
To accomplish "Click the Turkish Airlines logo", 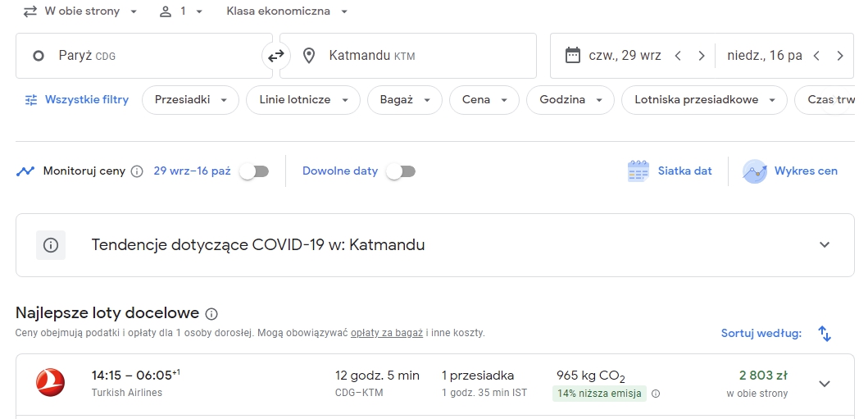I will pos(50,383).
